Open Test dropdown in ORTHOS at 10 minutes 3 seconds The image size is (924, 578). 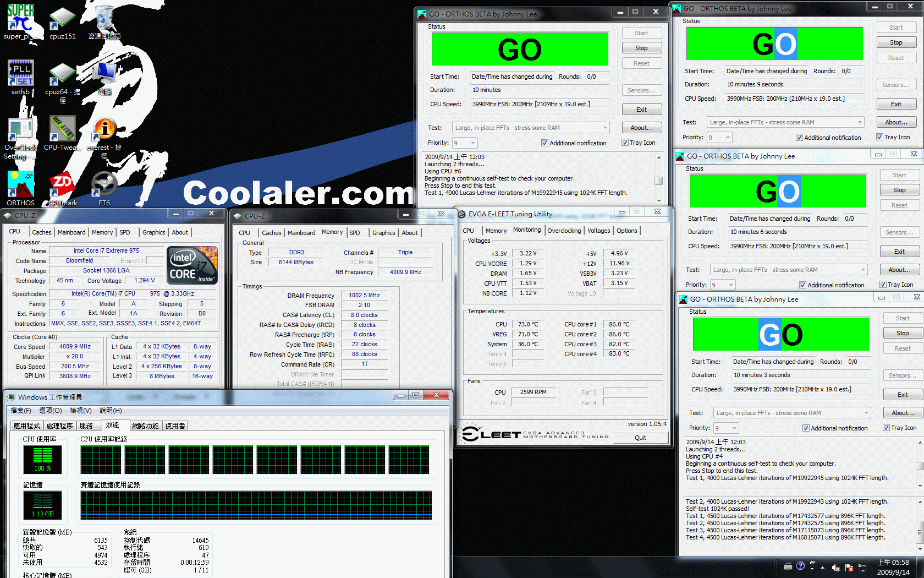click(792, 413)
